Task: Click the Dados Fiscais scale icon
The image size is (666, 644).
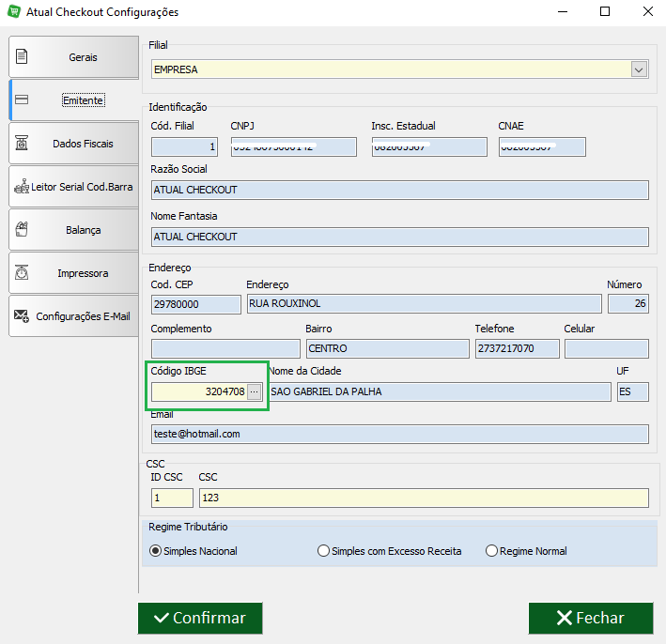Action: tap(22, 143)
